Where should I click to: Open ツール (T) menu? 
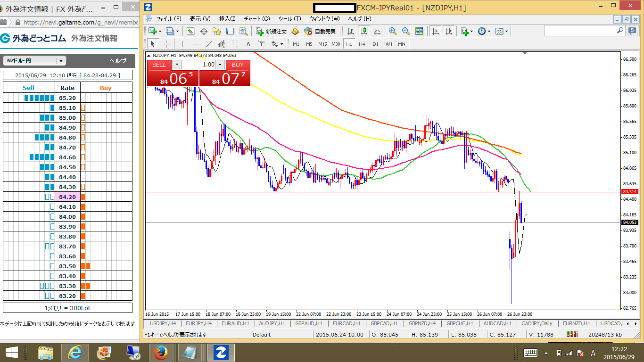[x=289, y=19]
